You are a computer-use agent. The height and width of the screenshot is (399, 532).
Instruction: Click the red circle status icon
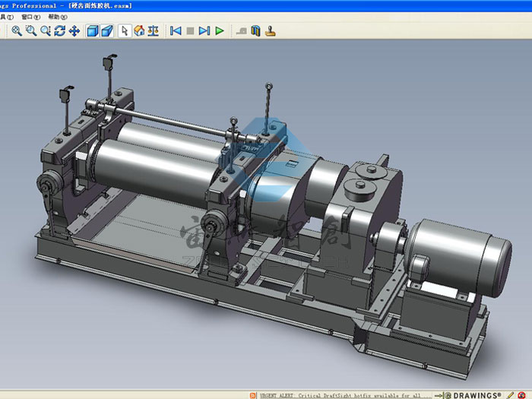tap(521, 395)
